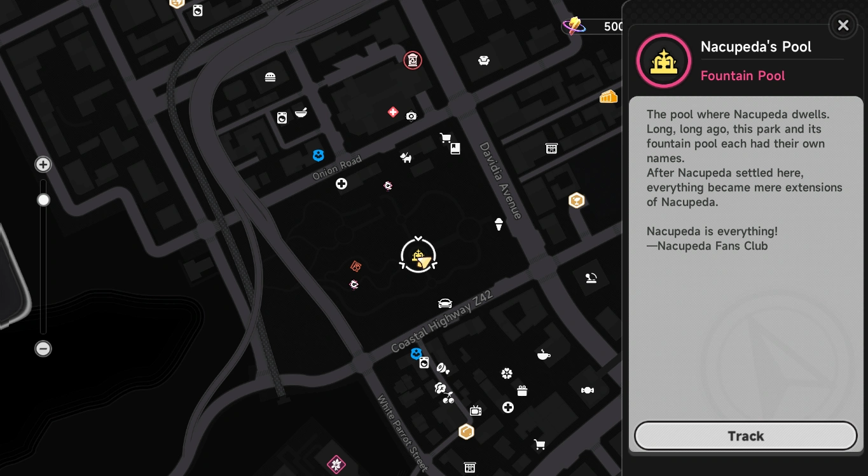Select the white flower map icon
Screen dimensions: 868x476
pyautogui.click(x=507, y=373)
